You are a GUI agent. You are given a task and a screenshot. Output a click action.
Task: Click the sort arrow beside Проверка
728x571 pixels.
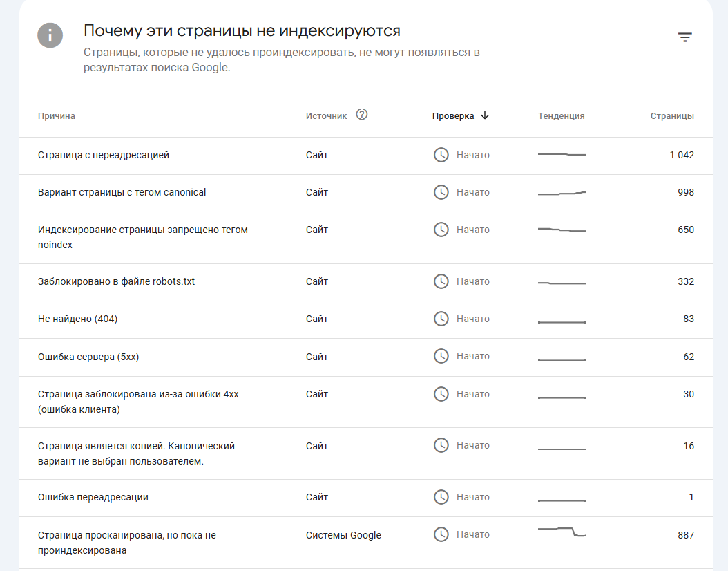point(485,115)
